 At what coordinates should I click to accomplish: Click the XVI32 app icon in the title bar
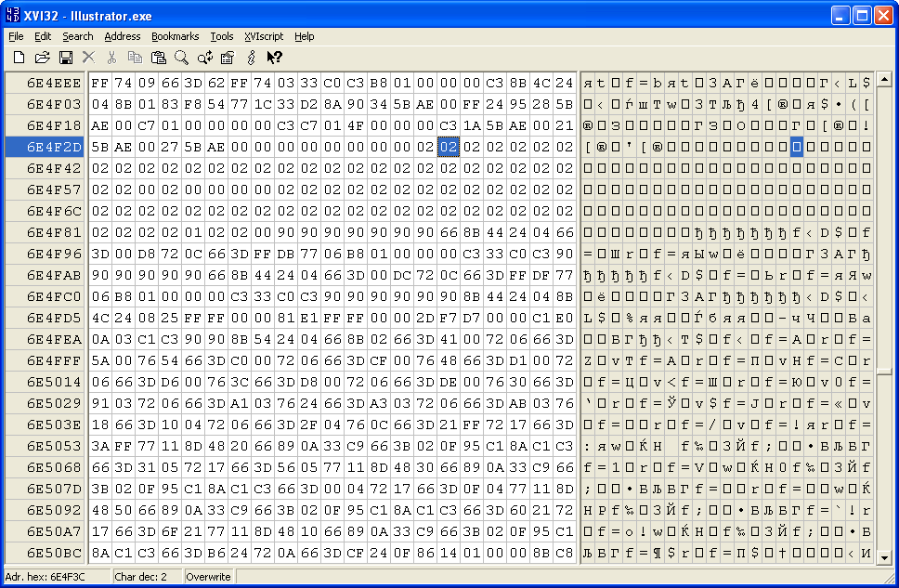tap(12, 15)
